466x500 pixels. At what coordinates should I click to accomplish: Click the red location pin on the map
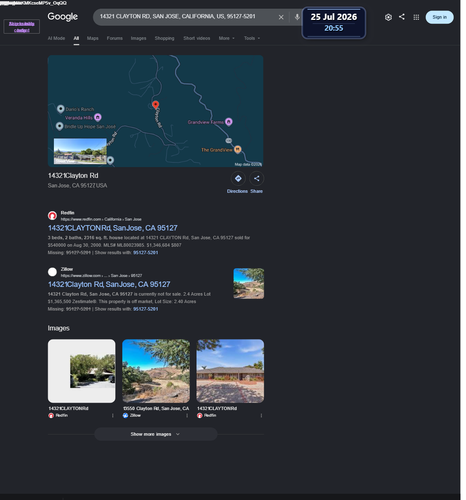157,105
